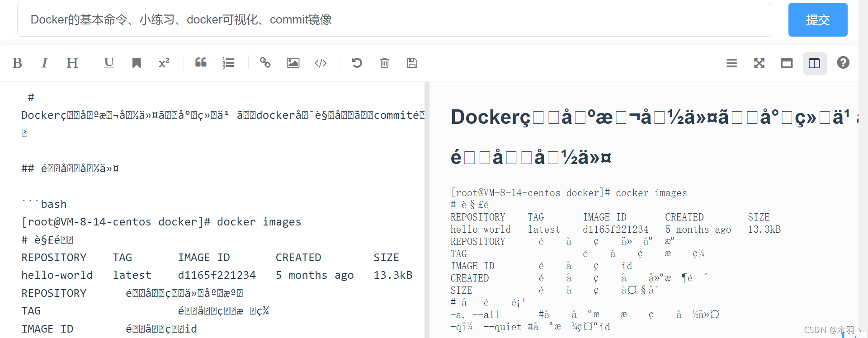Insert an ordered list
This screenshot has width=868, height=338.
tap(228, 63)
